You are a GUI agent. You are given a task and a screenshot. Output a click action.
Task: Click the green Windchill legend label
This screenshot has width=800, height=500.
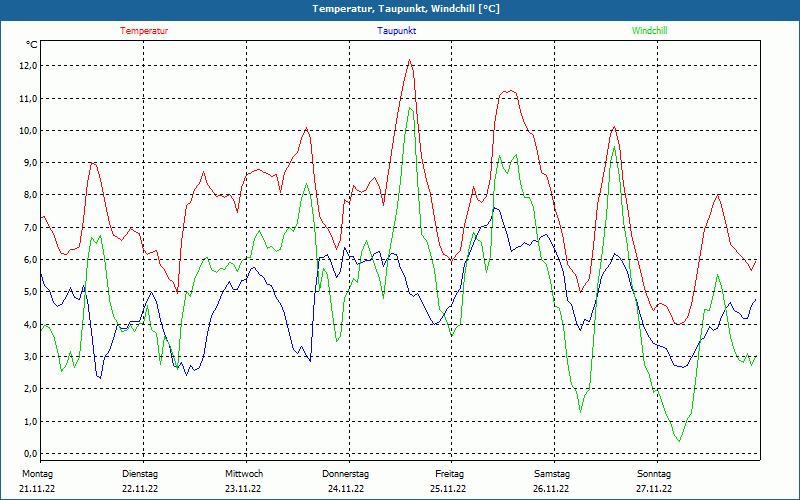coord(649,31)
